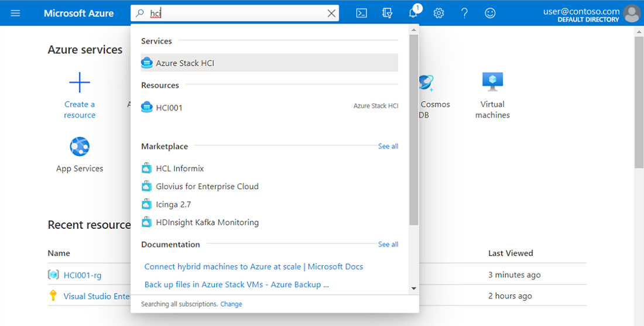The image size is (644, 326).
Task: Open Virtual machines service icon
Action: [492, 82]
